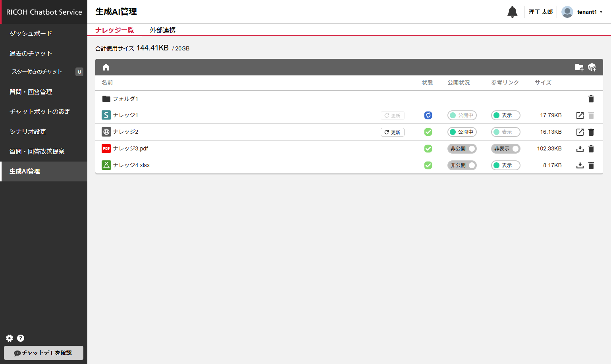
Task: Delete ナレッジ4.xlsx using trash icon
Action: [591, 166]
